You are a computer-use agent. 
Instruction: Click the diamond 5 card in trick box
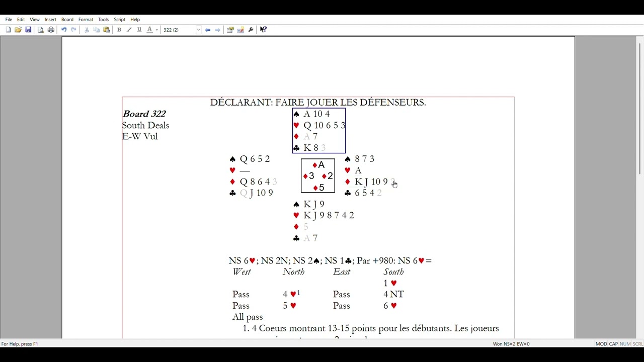318,188
